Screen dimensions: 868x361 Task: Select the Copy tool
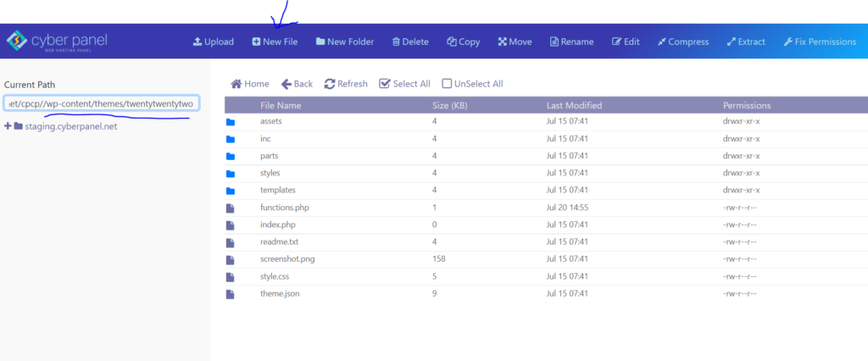coord(464,42)
